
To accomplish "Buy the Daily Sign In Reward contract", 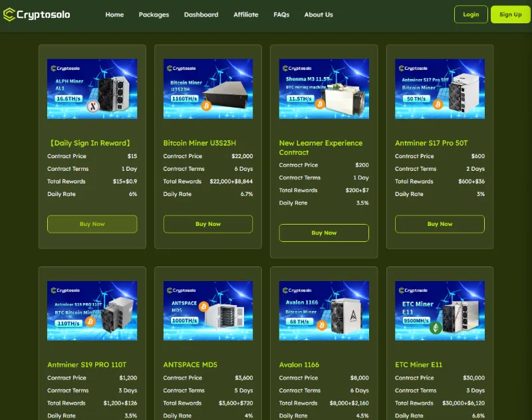I will [92, 224].
